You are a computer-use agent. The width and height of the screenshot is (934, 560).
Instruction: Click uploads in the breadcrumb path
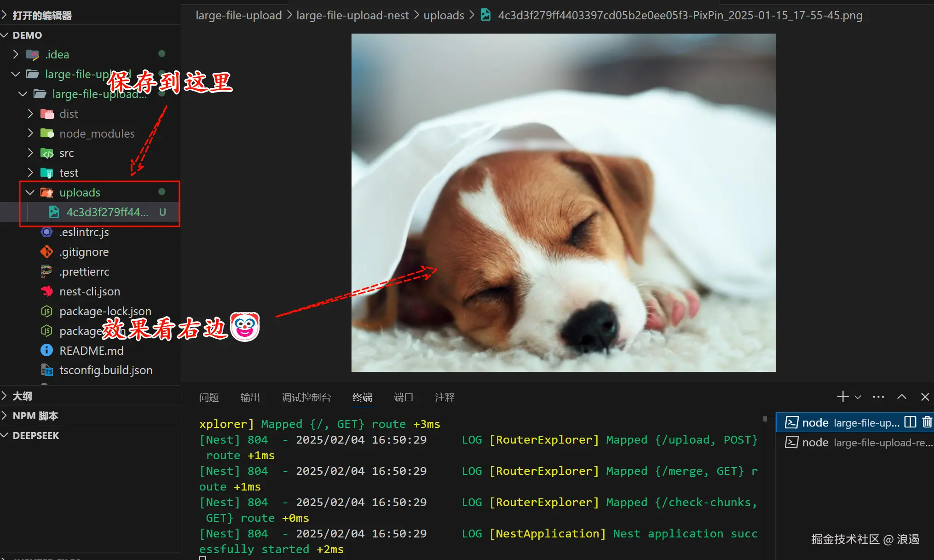[x=444, y=15]
